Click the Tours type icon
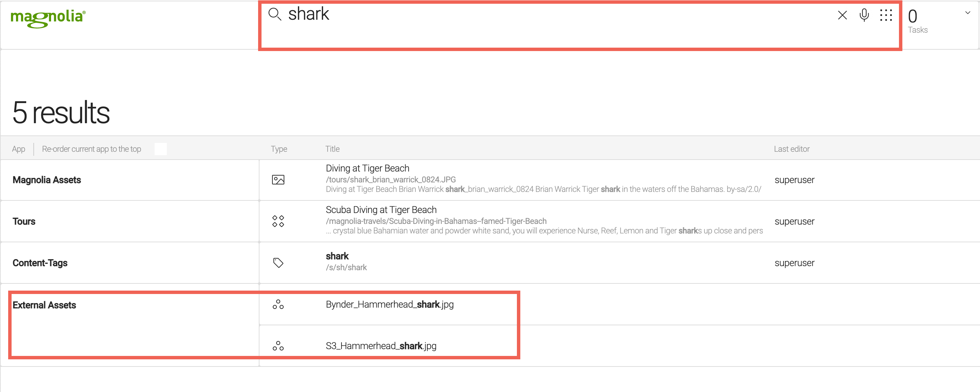Viewport: 980px width, 392px height. point(278,221)
